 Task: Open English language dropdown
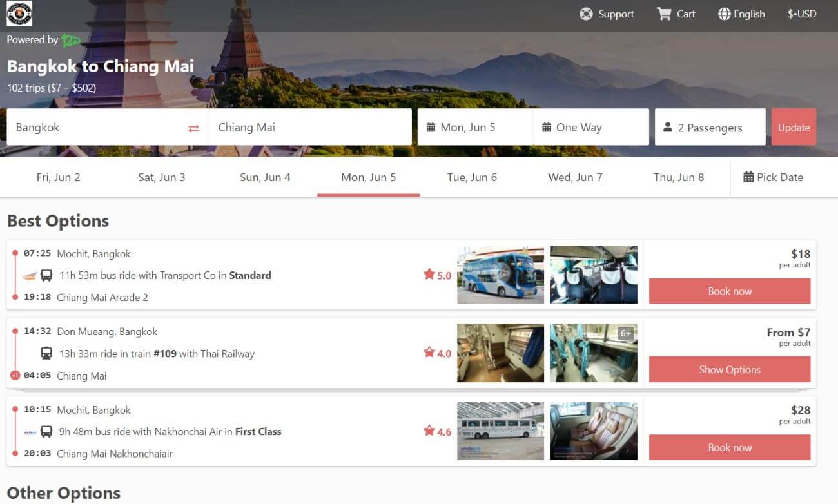tap(741, 14)
